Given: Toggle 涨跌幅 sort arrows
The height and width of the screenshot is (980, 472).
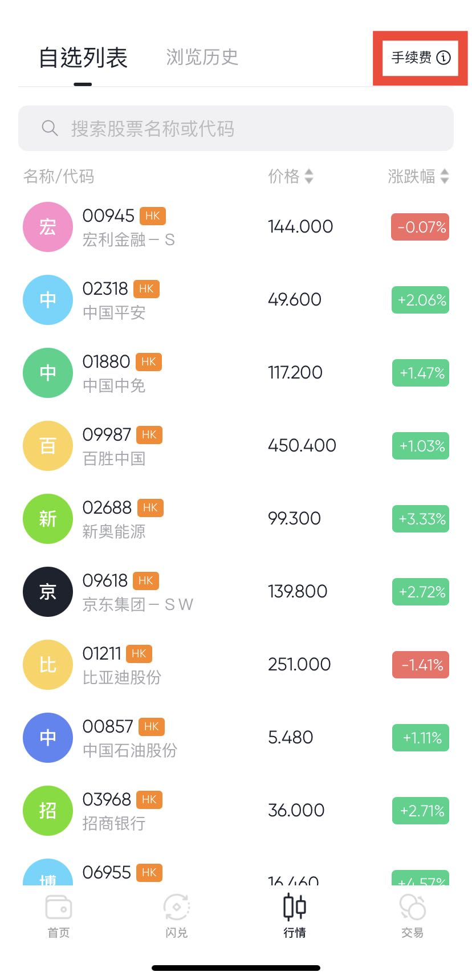Looking at the screenshot, I should 445,176.
